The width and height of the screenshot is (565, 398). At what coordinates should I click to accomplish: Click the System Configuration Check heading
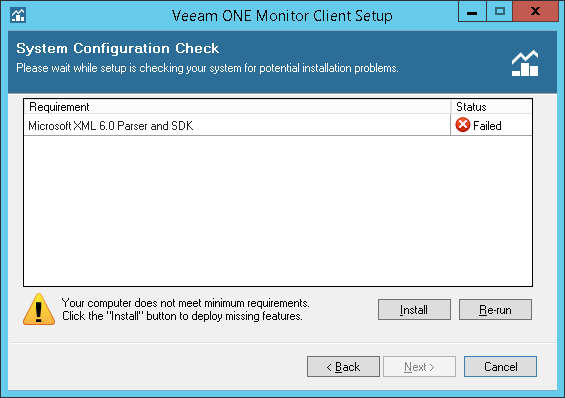coord(117,48)
